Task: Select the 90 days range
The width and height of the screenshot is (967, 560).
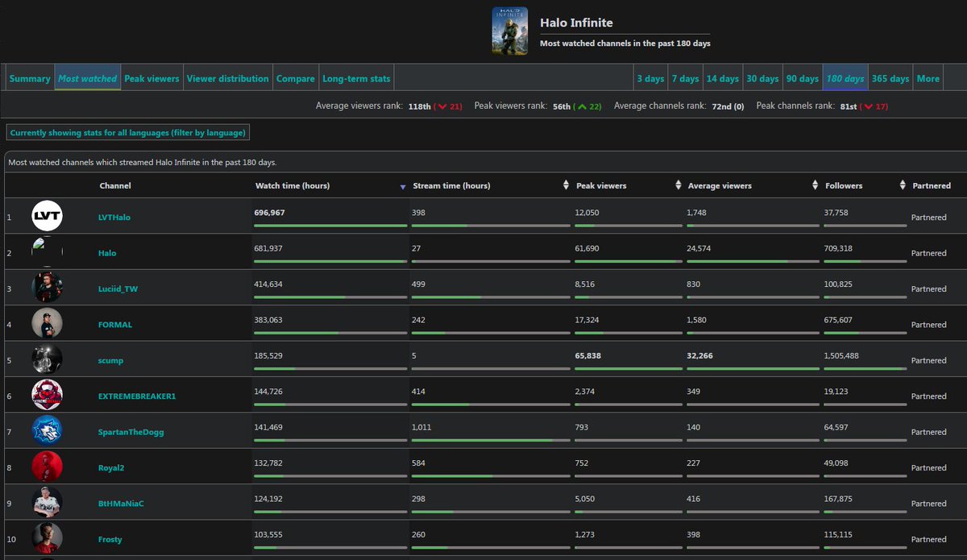Action: (x=803, y=78)
